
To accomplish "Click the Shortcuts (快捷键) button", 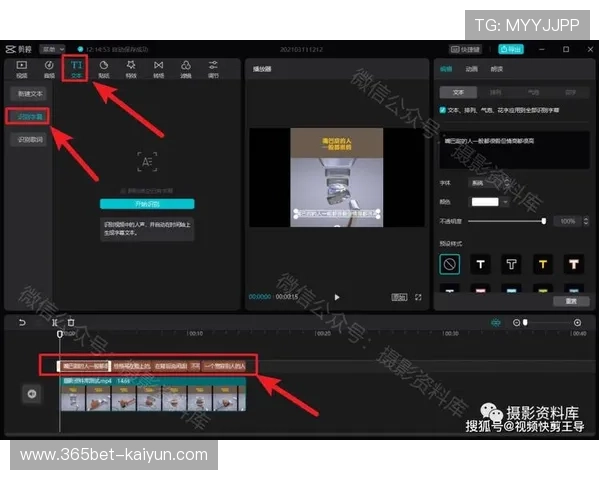I will coord(465,49).
